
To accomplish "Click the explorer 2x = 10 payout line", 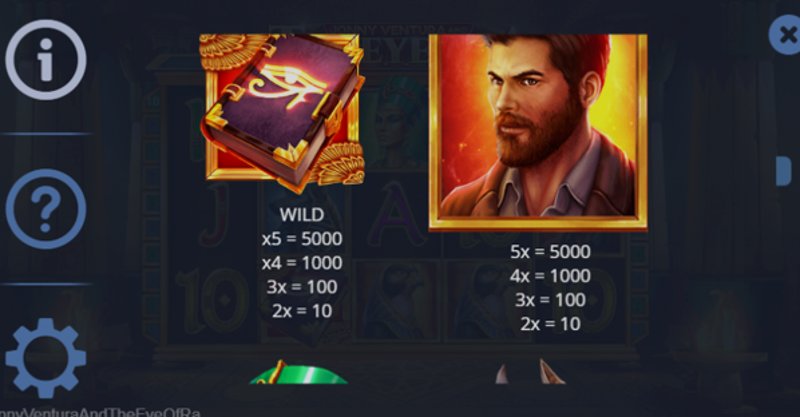I will point(550,324).
